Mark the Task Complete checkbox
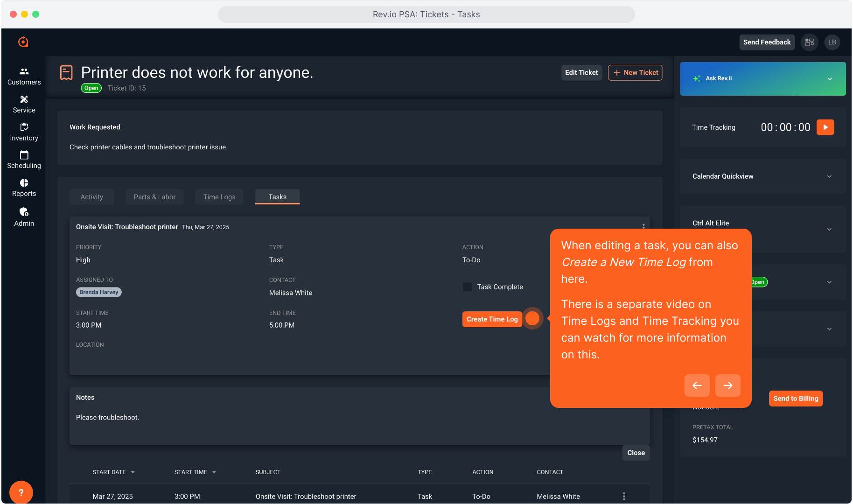Viewport: 853px width, 504px height. tap(467, 287)
